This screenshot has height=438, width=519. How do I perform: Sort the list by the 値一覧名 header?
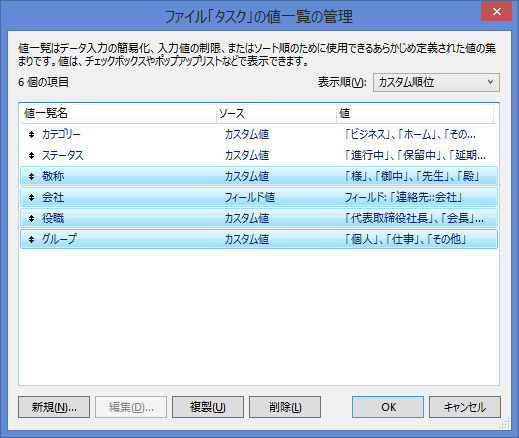[118, 114]
